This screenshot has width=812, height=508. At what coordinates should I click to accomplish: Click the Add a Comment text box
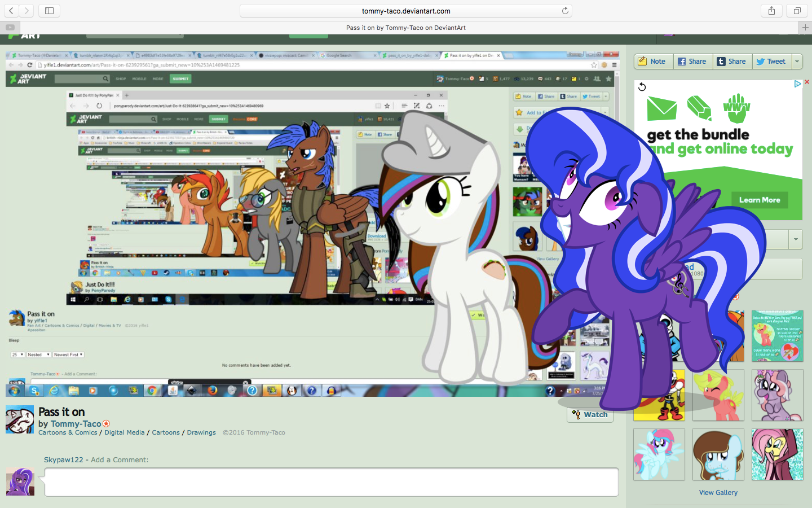point(332,482)
